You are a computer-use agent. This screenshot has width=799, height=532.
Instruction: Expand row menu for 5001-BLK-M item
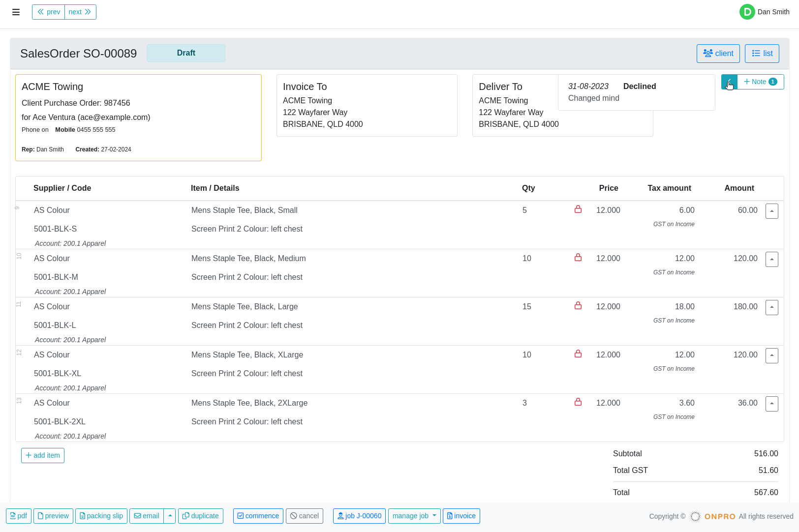[772, 259]
